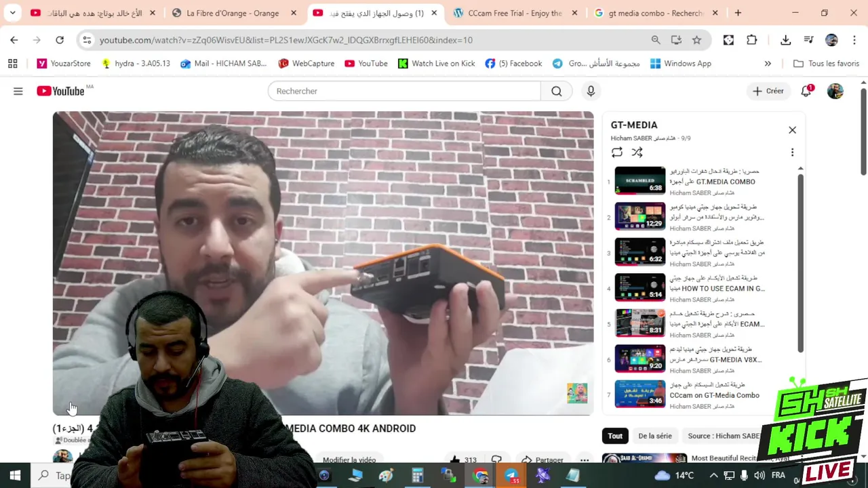868x488 pixels.
Task: Close the CCcam Free Trial tab
Action: pyautogui.click(x=575, y=13)
